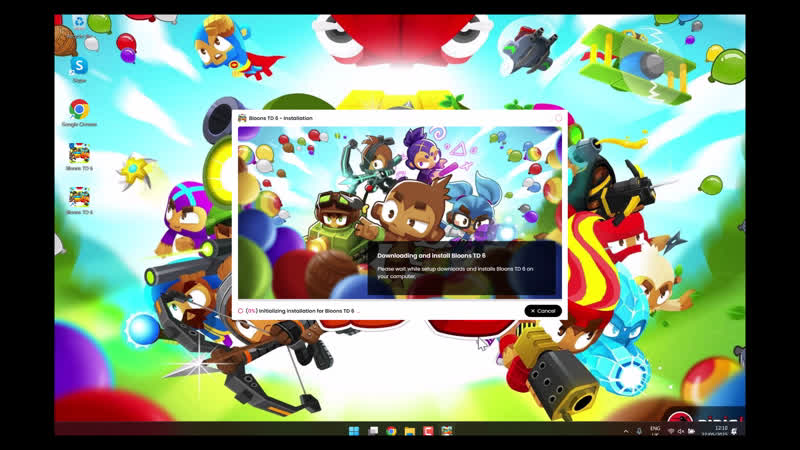Select the Bloons TD 6 icon directly beneath Google Chrome
This screenshot has height=450, width=800.
(79, 157)
